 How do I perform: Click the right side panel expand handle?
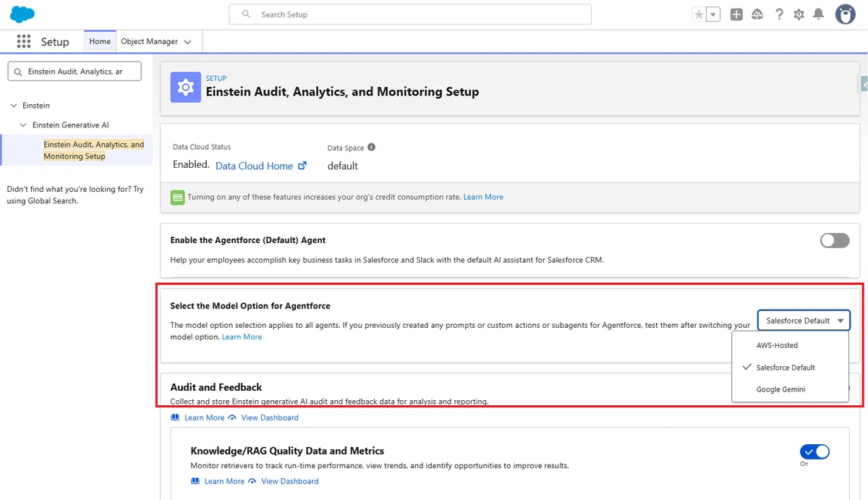coord(864,84)
